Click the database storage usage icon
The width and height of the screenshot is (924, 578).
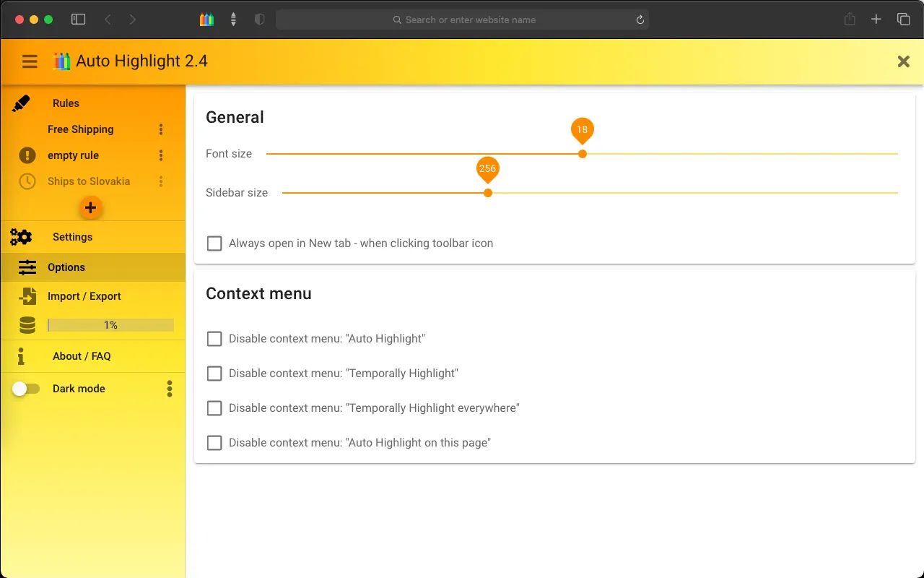[x=27, y=326]
